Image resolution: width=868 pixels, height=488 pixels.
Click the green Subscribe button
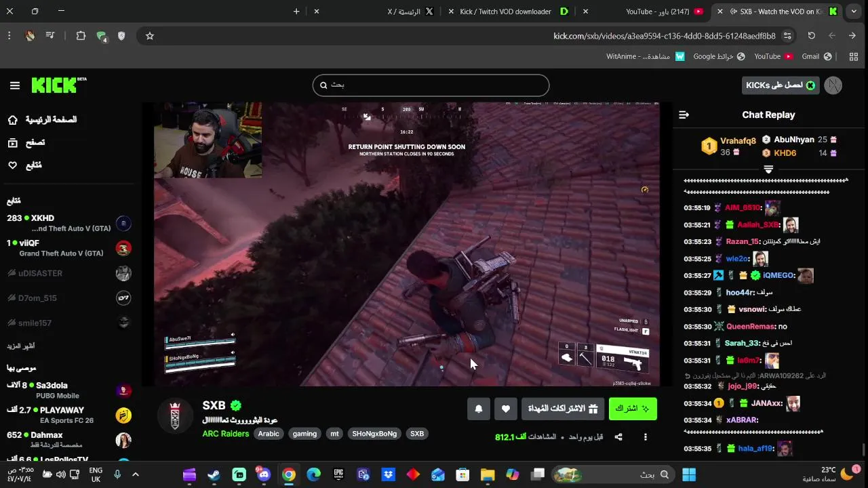tap(633, 409)
